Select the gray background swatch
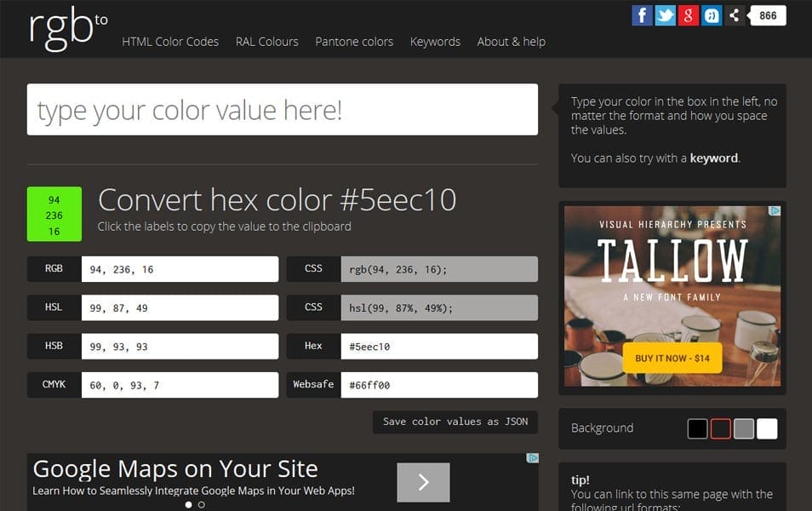Viewport: 812px width, 511px height. [744, 428]
